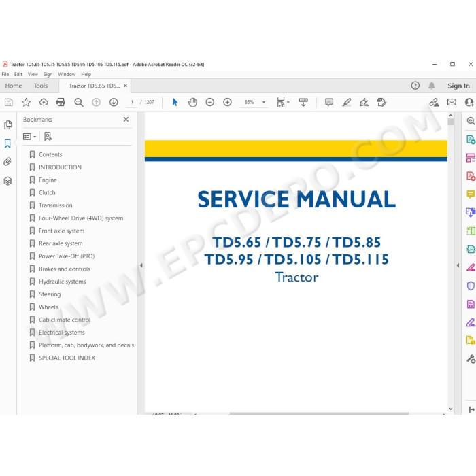Share a link to this file
The image size is (476, 476).
click(434, 102)
